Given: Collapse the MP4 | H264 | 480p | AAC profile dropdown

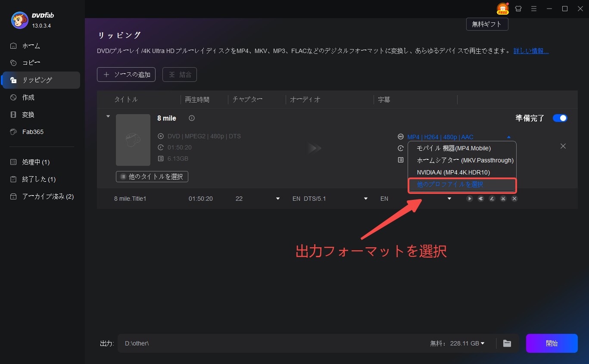Looking at the screenshot, I should point(509,137).
